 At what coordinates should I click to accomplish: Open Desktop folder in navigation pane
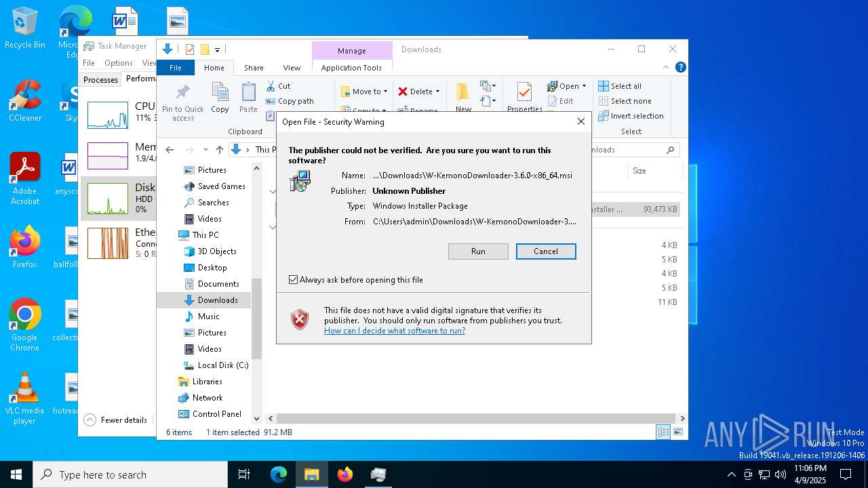tap(205, 268)
